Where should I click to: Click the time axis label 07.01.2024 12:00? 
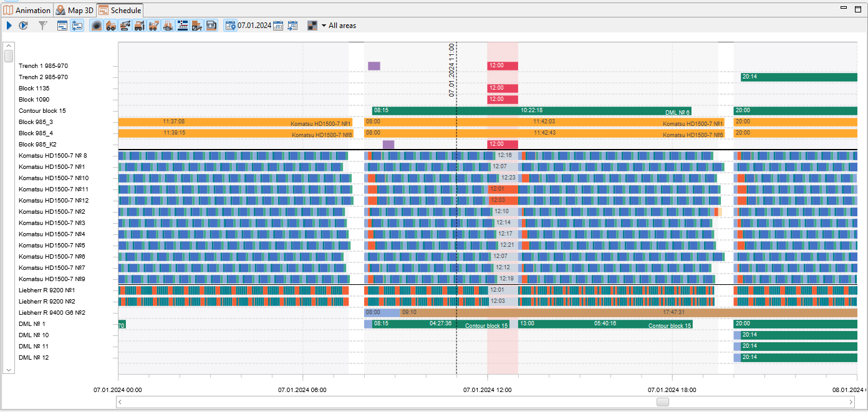click(488, 390)
